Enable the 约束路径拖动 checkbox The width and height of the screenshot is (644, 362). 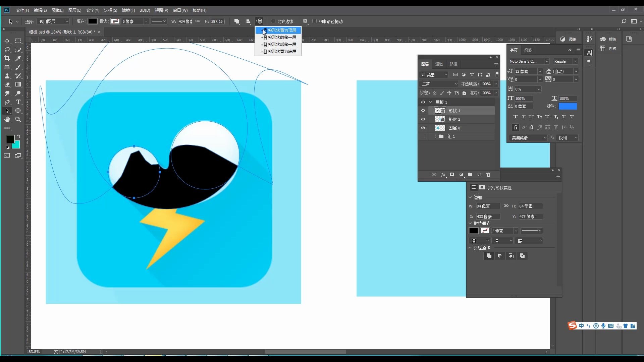[x=314, y=21]
